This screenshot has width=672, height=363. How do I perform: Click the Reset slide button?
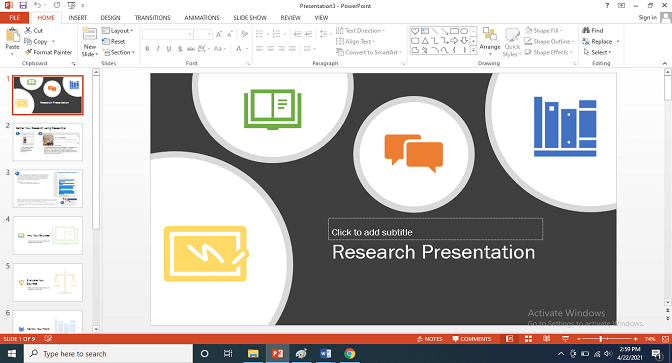(114, 41)
